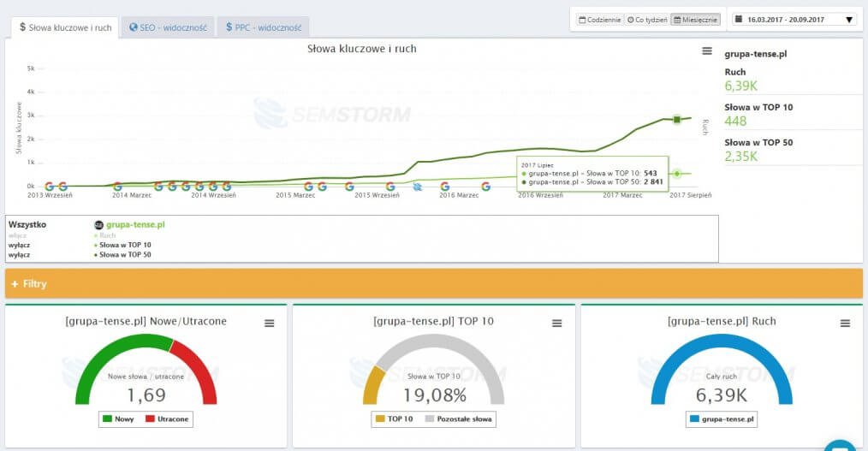Select Miesięcznie monthly view
The image size is (868, 451).
[696, 20]
